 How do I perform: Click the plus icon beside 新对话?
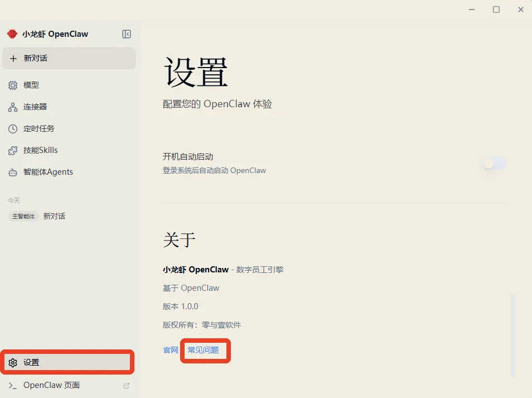point(13,59)
